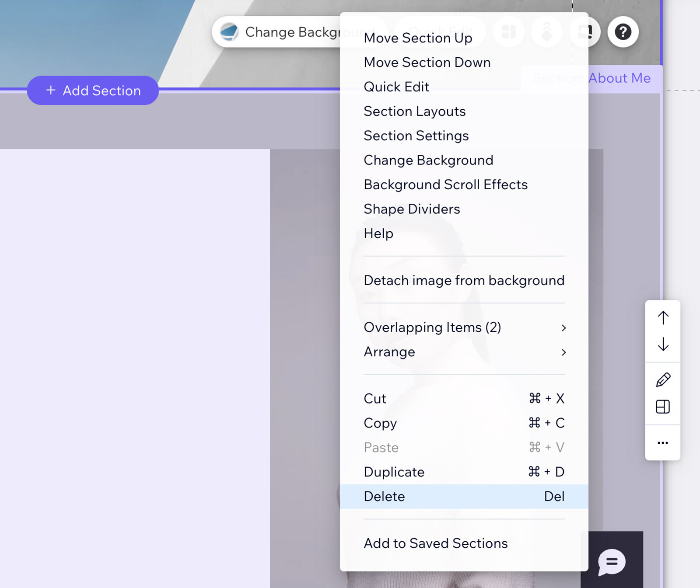Viewport: 700px width, 588px height.
Task: Click the Section: About Me label
Action: [x=591, y=78]
